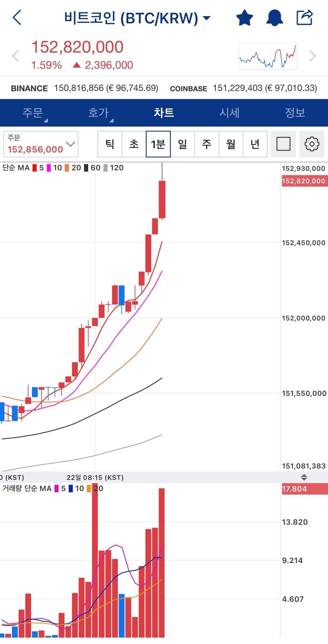Toggle the favorite star icon

coord(245,18)
